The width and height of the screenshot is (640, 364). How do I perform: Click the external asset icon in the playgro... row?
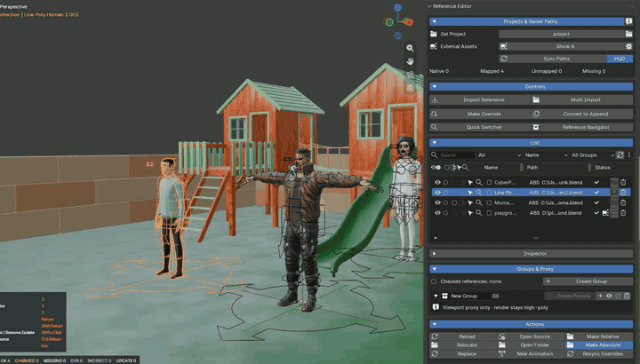pos(605,213)
